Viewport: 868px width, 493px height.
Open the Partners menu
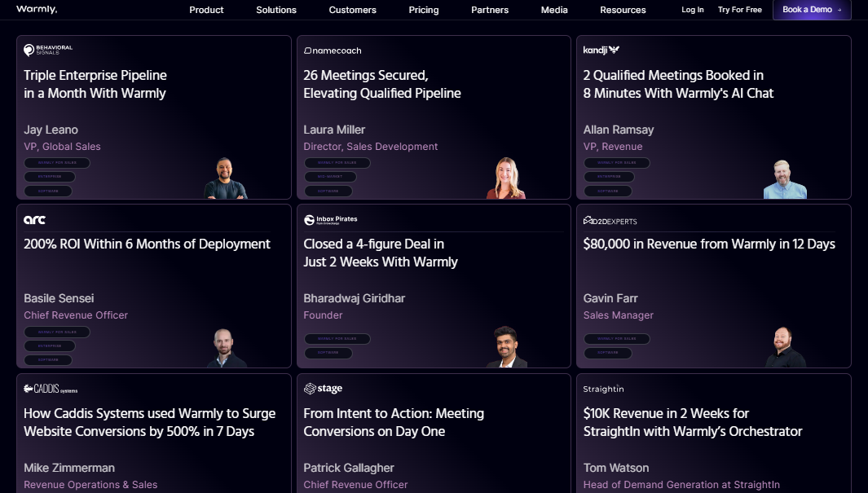[490, 10]
